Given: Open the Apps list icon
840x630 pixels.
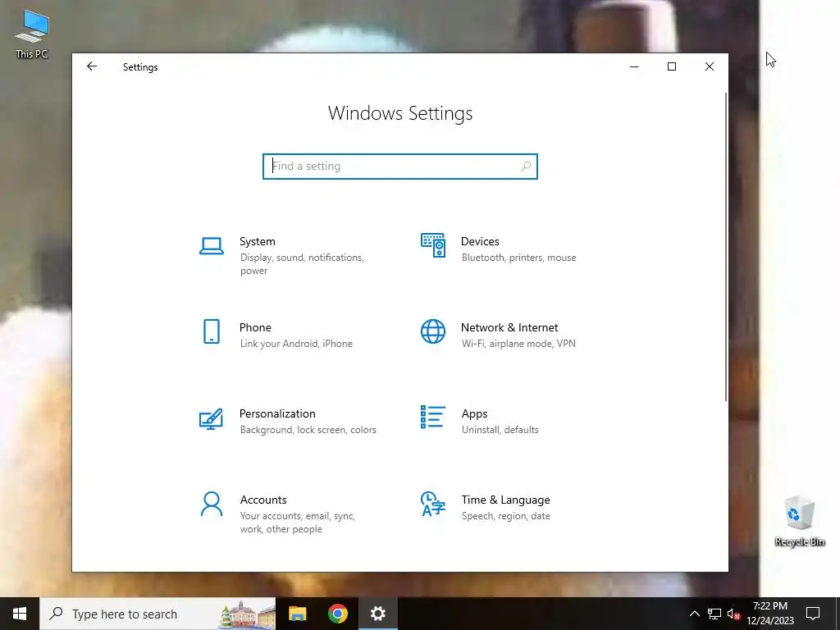Looking at the screenshot, I should pyautogui.click(x=433, y=417).
